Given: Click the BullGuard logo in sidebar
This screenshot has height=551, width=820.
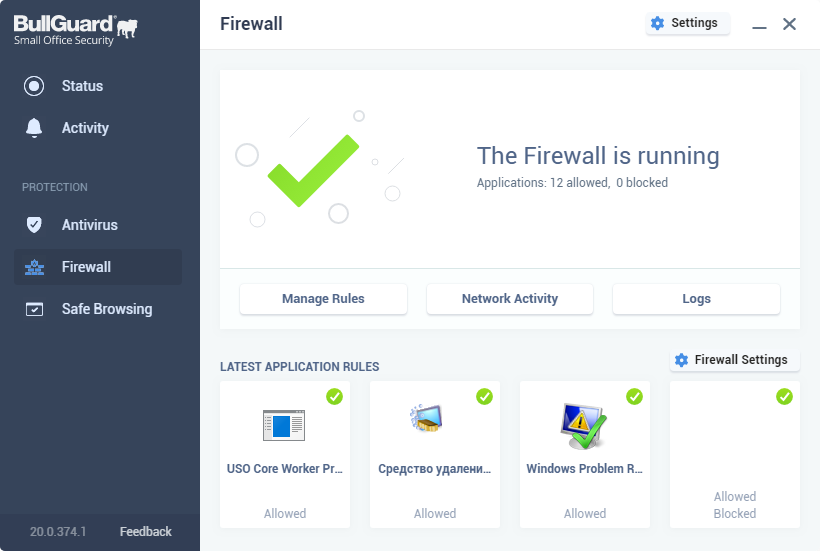Looking at the screenshot, I should 75,26.
